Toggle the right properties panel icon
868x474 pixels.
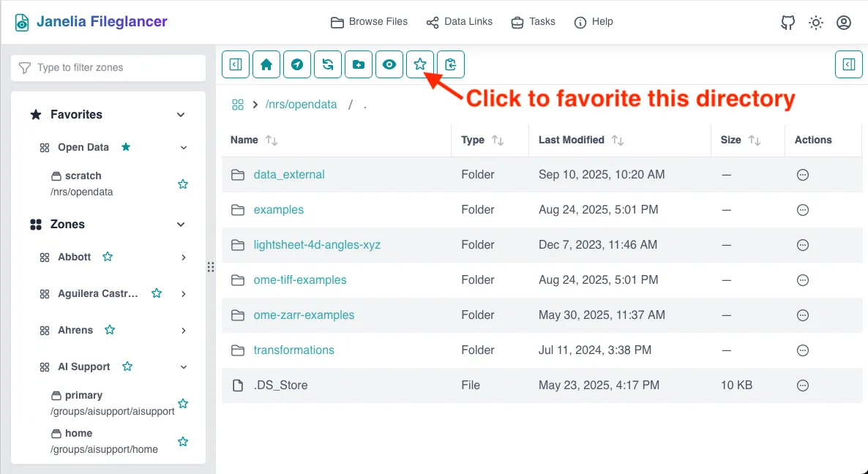click(x=849, y=64)
